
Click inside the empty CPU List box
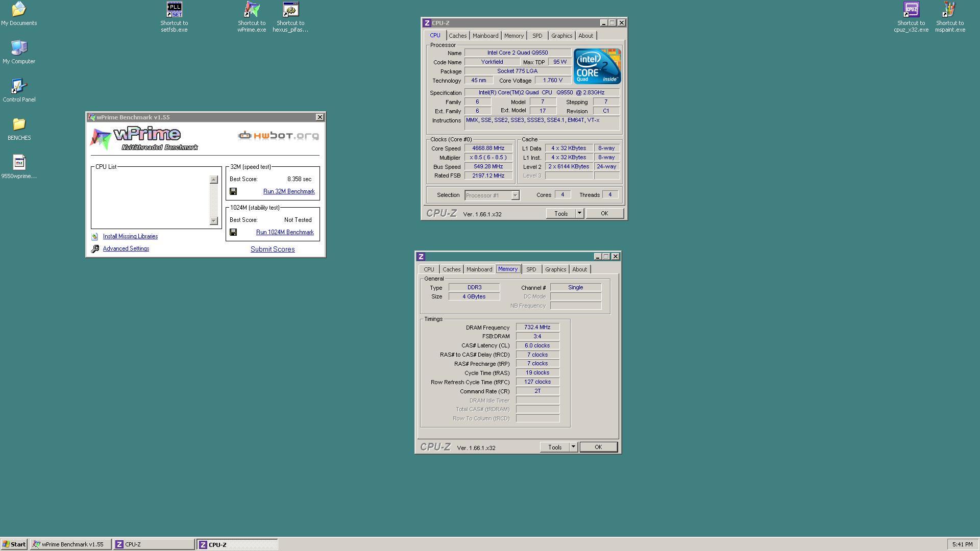151,200
